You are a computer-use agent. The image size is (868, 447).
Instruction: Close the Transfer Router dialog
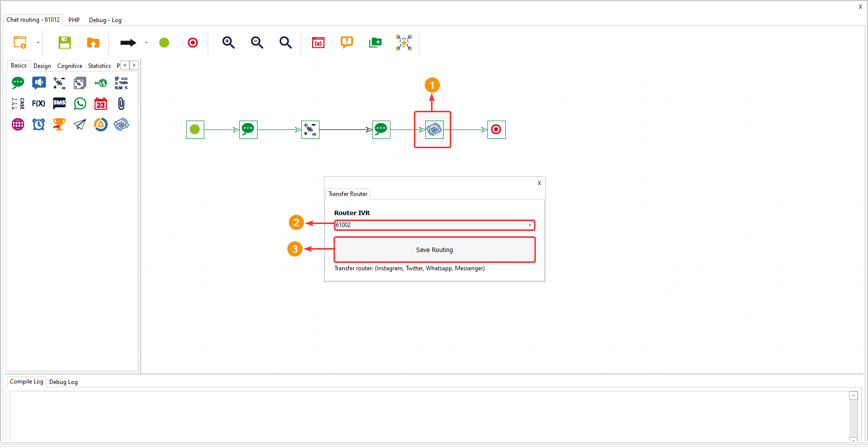tap(539, 183)
